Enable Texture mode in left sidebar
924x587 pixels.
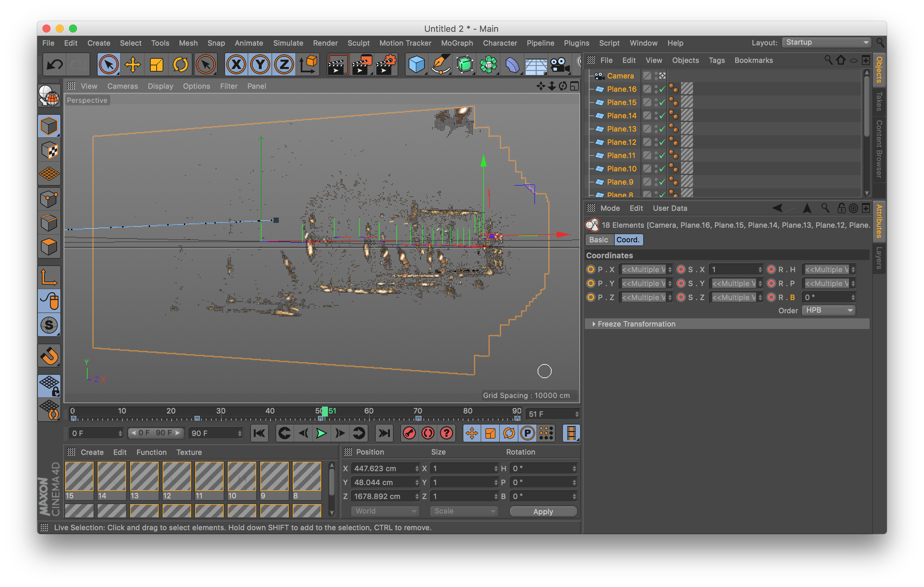49,150
